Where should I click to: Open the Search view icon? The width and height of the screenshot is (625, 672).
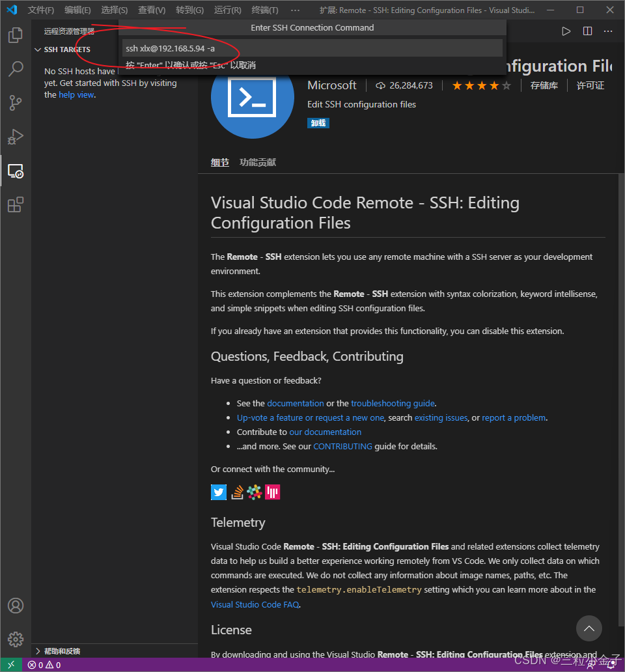tap(16, 68)
